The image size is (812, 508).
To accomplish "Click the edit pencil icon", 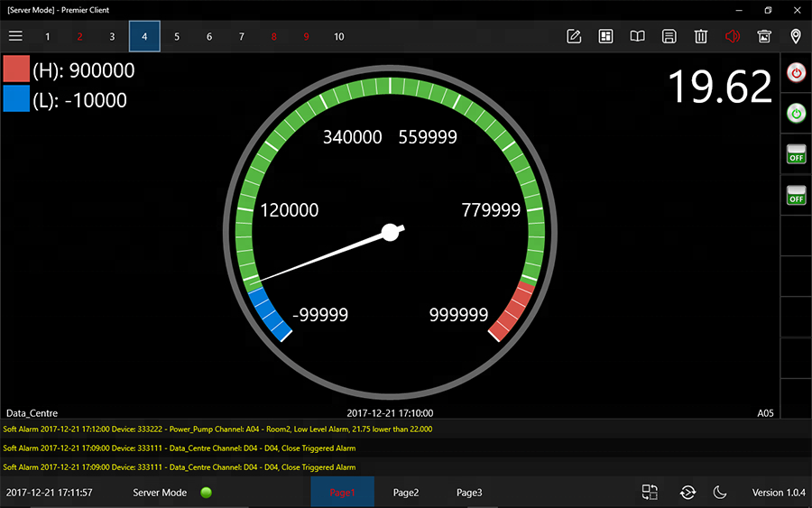I will [x=573, y=36].
